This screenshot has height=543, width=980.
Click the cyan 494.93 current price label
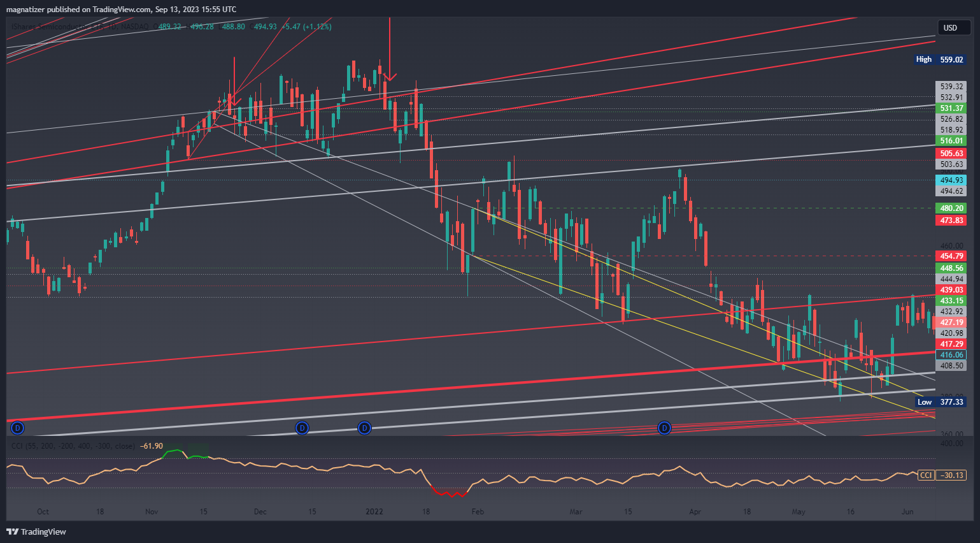click(951, 180)
